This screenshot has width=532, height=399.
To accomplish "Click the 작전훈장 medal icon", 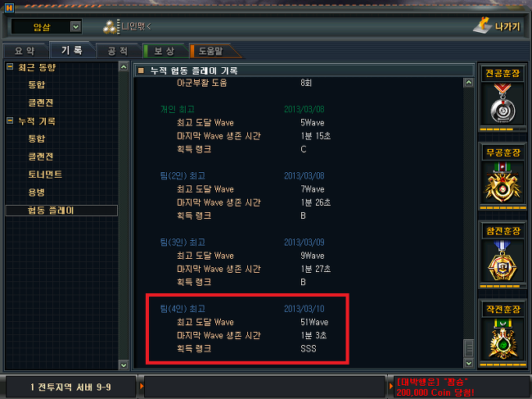I will [x=503, y=339].
